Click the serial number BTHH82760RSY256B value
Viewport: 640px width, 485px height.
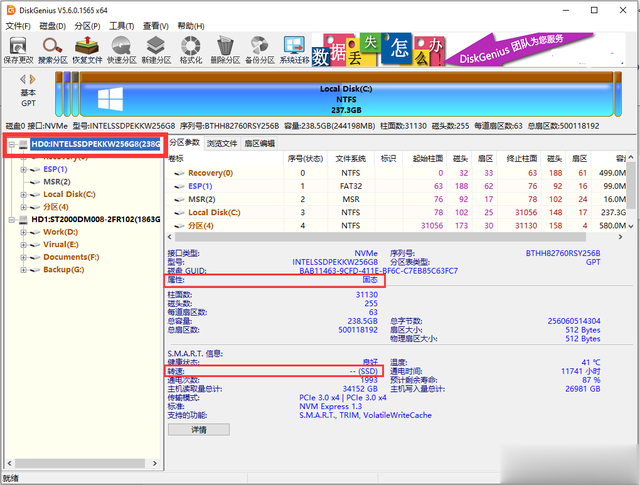pyautogui.click(x=563, y=253)
